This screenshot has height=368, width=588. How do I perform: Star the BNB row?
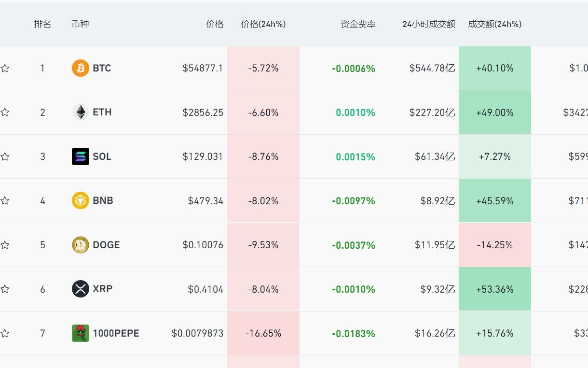point(5,200)
